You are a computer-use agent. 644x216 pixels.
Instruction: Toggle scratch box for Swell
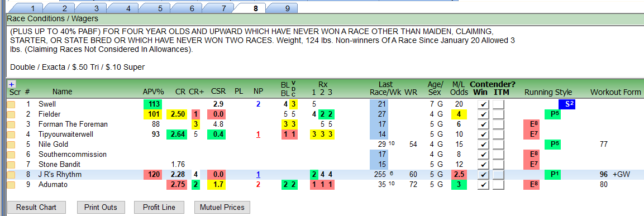click(x=11, y=104)
